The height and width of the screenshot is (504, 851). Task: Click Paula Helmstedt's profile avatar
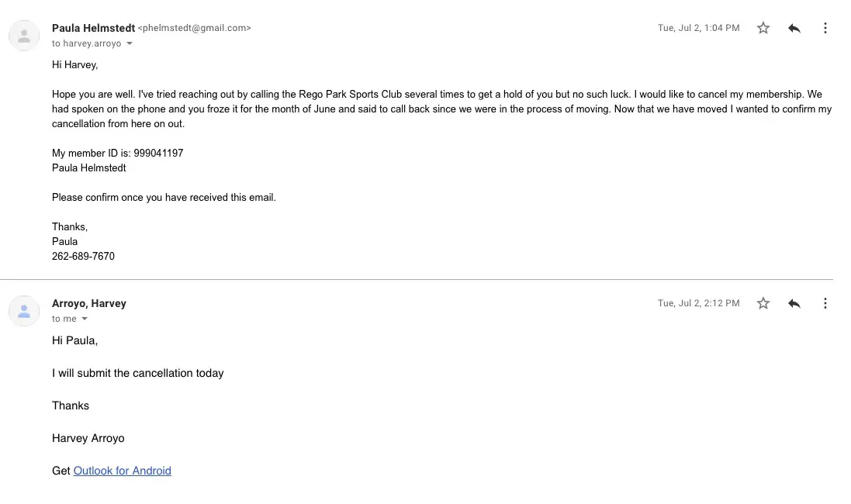click(24, 36)
